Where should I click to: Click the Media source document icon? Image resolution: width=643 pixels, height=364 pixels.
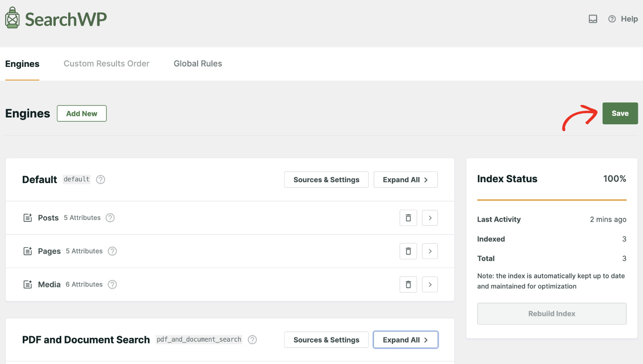tap(27, 284)
